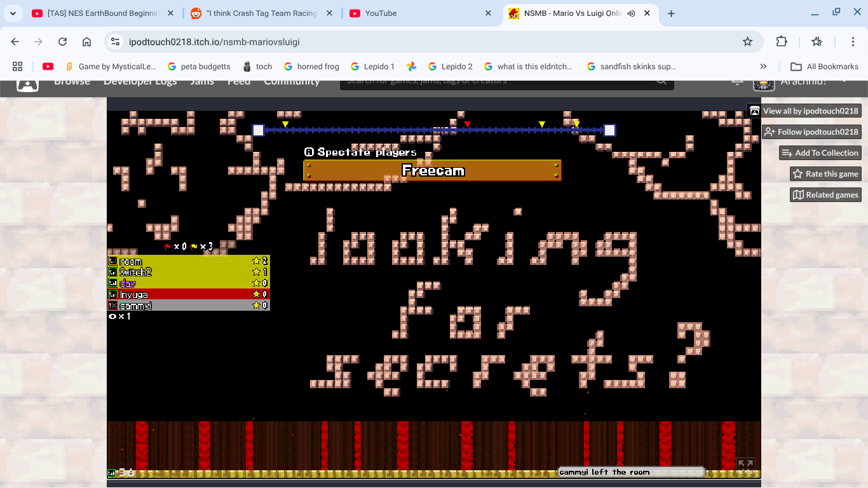Close the NSMB Mario Vs Luigi tab
Image resolution: width=868 pixels, height=488 pixels.
point(647,13)
